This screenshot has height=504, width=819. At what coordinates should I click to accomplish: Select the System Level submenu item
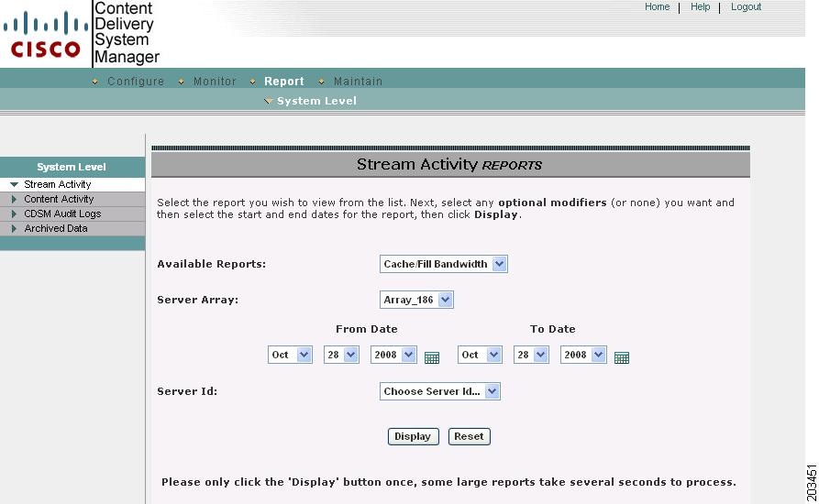pos(316,101)
